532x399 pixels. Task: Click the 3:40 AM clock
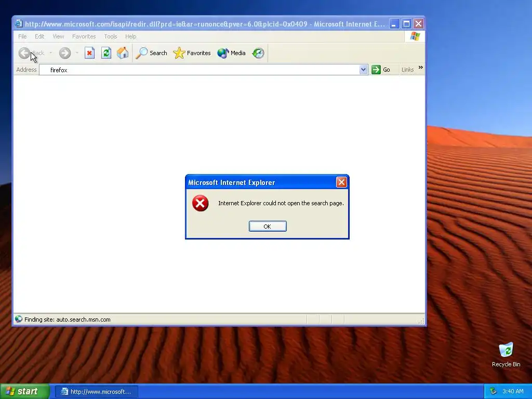tap(513, 392)
